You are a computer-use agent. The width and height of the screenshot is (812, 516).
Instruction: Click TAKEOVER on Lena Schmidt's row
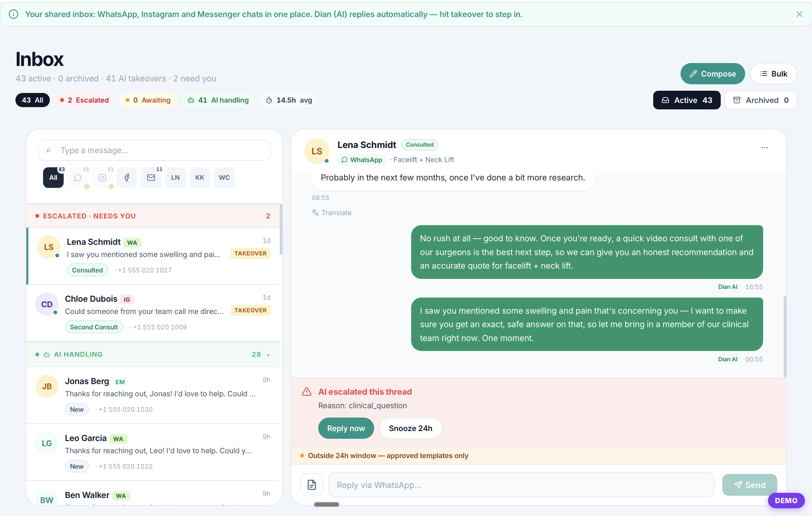pos(250,253)
